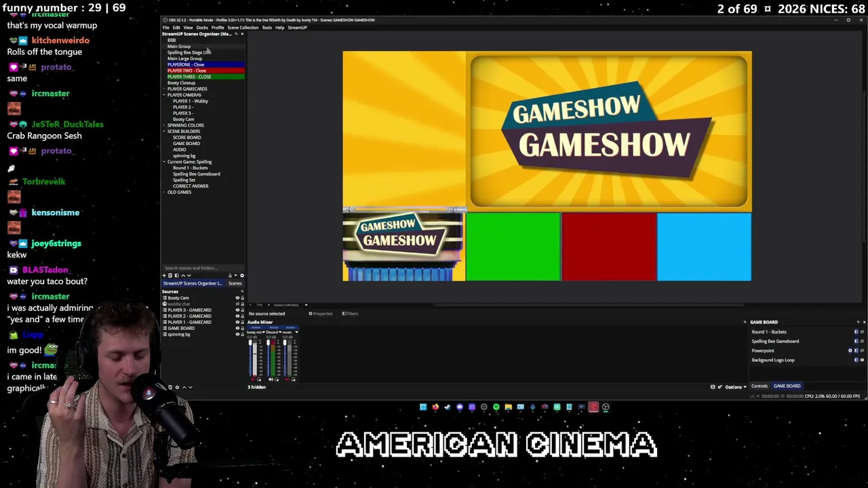Open source Properties button
Screen dimensions: 868x488
[x=321, y=313]
